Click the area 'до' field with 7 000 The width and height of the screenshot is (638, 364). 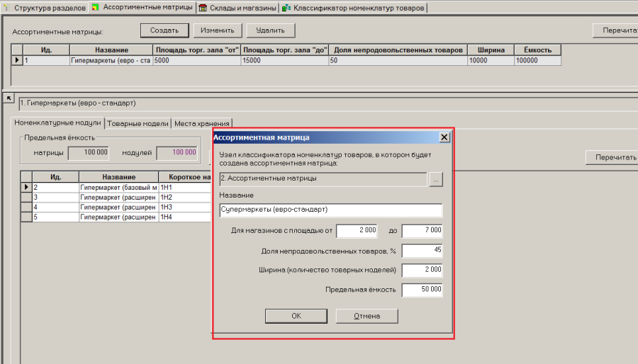click(422, 231)
